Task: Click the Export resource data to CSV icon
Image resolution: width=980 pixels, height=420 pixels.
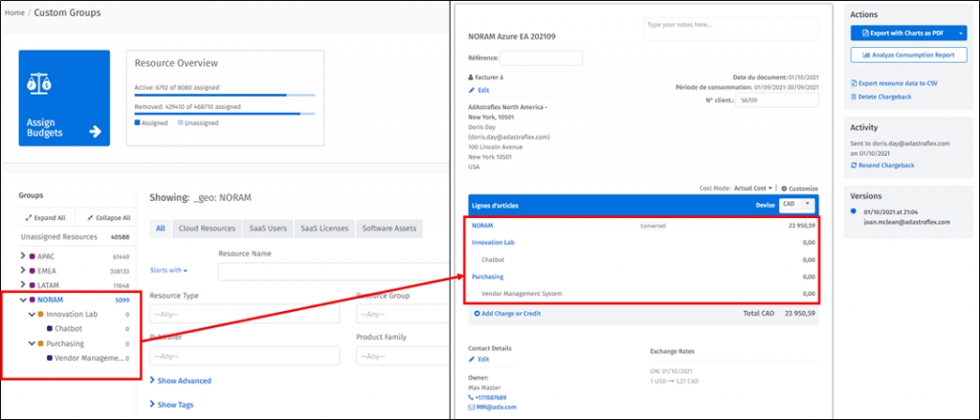Action: pos(854,84)
